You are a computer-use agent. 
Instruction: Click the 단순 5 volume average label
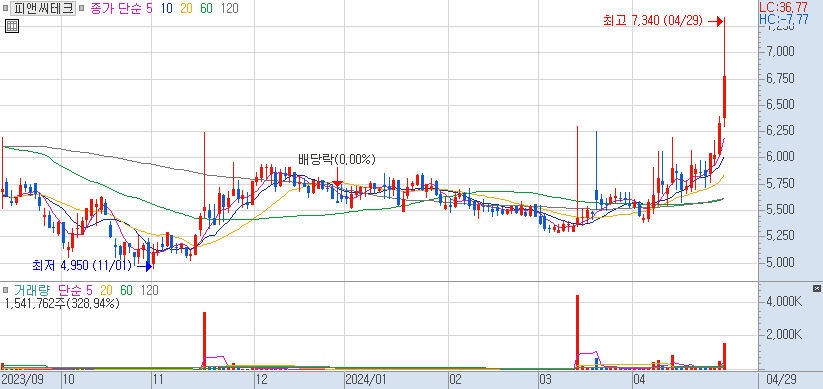coord(75,290)
